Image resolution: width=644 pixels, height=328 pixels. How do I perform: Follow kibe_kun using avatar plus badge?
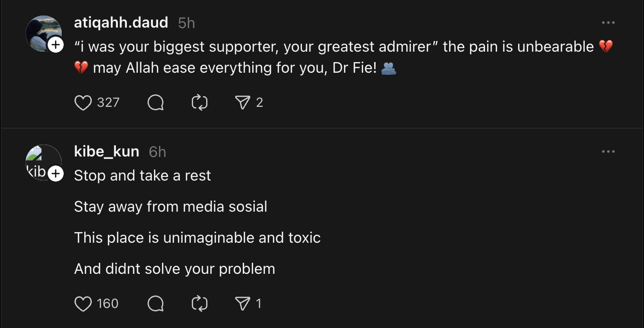56,174
